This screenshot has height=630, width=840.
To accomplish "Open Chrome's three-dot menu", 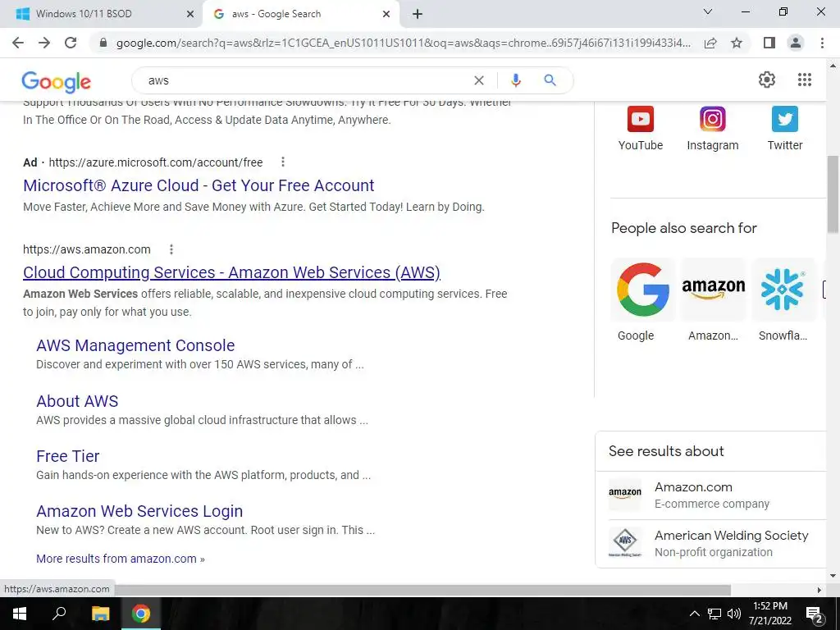I will point(822,43).
